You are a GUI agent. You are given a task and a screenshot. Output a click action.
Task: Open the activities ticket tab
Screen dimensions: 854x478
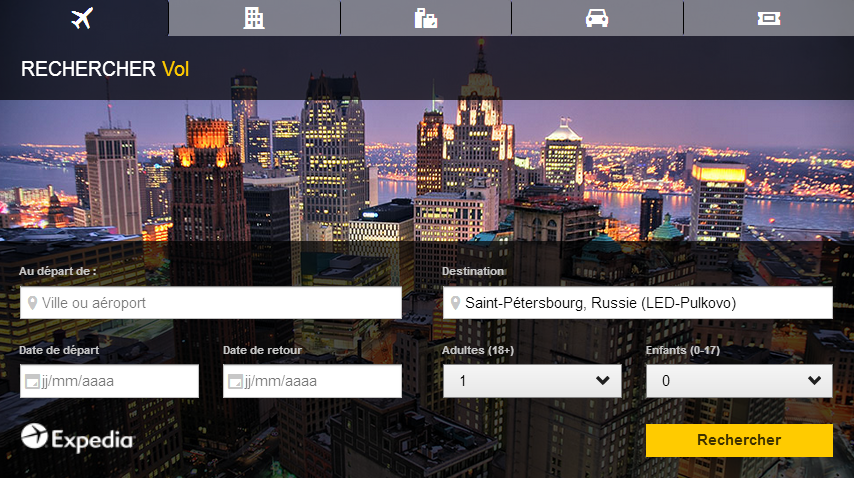point(768,18)
